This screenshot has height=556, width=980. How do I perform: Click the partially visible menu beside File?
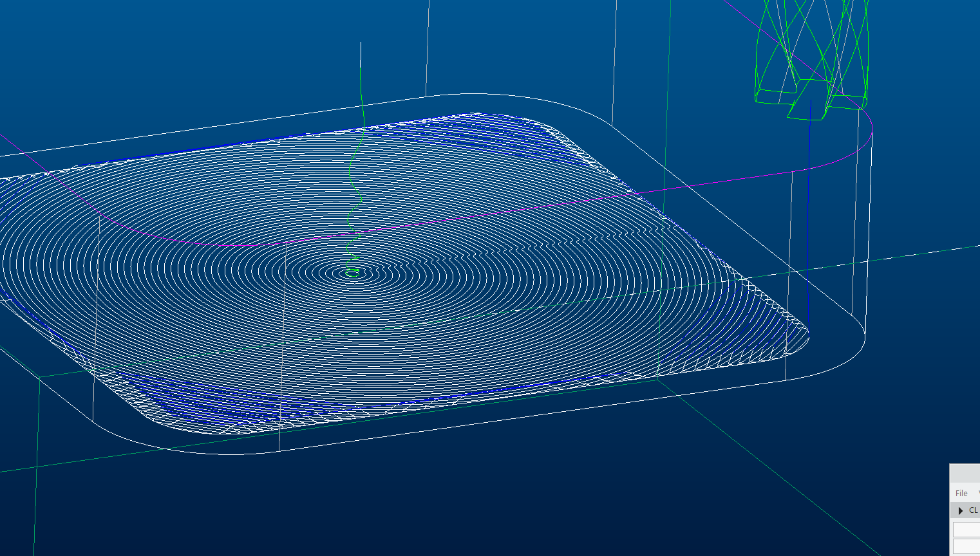point(978,492)
